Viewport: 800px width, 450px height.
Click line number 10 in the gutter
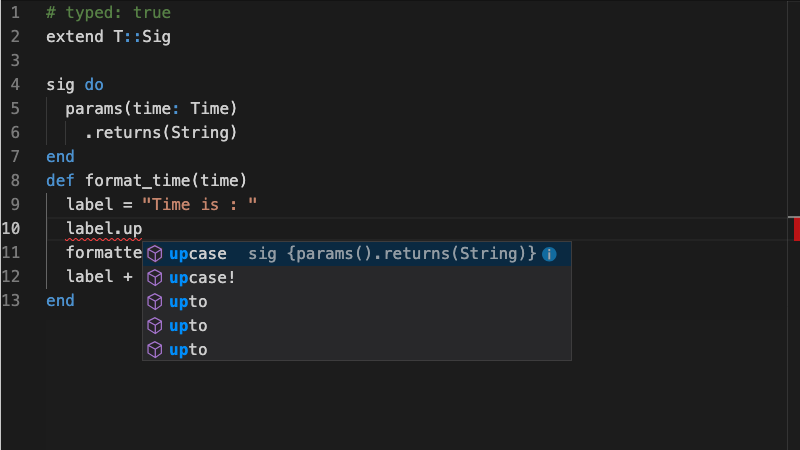point(11,229)
